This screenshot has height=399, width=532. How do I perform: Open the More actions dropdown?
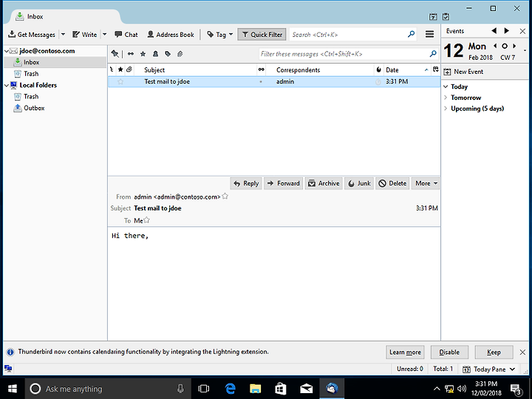pos(426,183)
